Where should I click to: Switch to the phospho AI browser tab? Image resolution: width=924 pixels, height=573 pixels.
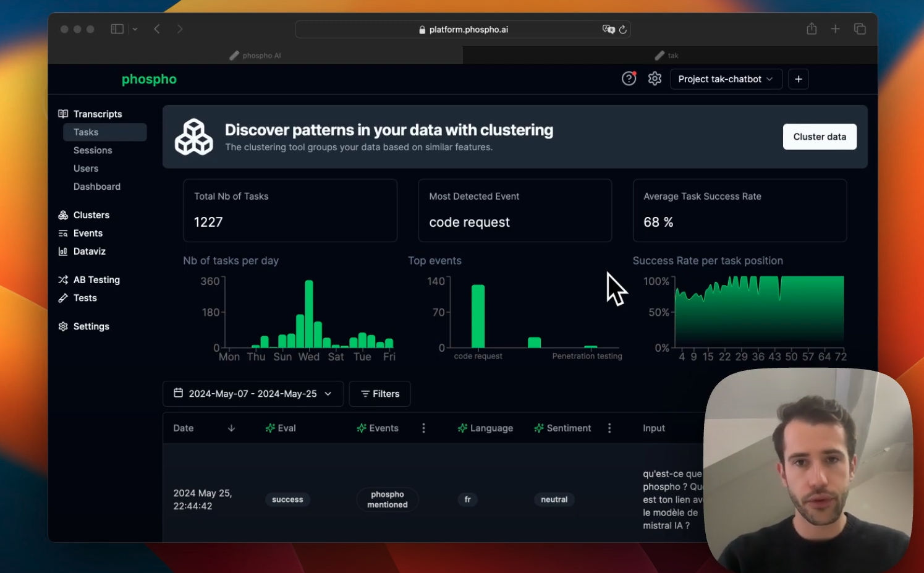(255, 55)
